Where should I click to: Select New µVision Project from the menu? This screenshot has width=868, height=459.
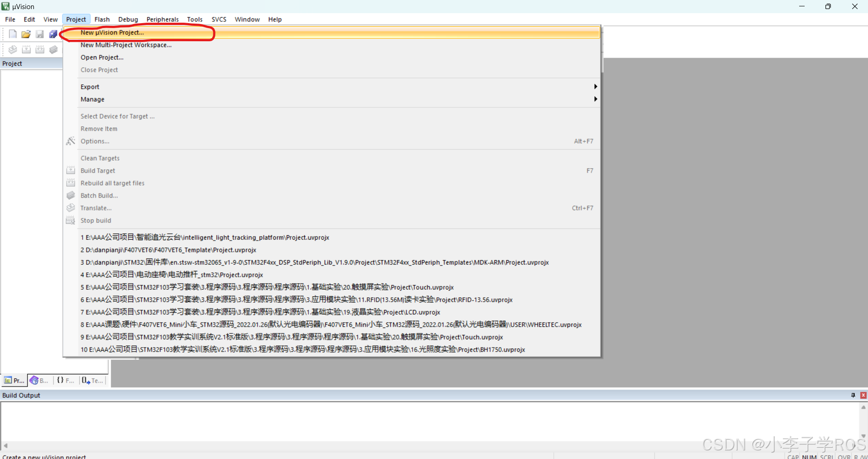point(112,32)
